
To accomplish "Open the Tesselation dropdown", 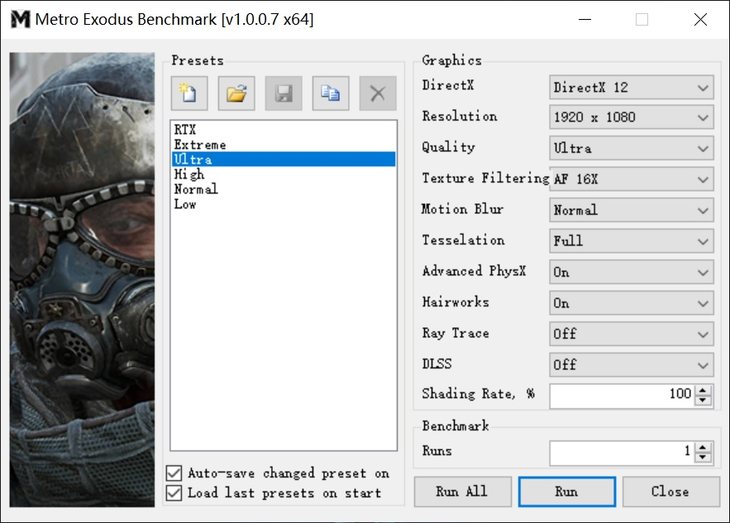I will 631,241.
